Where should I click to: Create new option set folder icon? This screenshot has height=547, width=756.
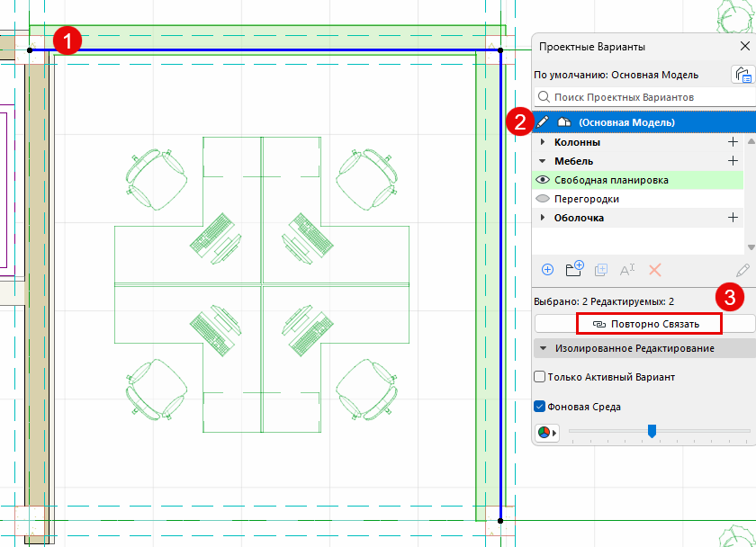pos(574,269)
